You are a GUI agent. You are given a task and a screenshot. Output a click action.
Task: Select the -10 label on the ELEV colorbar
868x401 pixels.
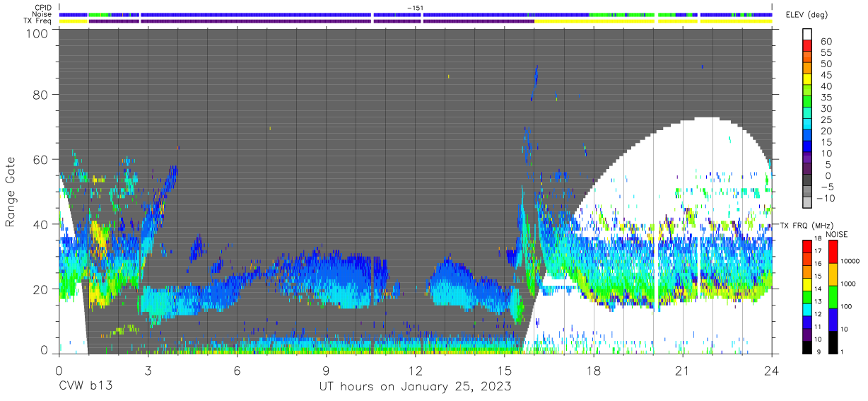click(827, 198)
